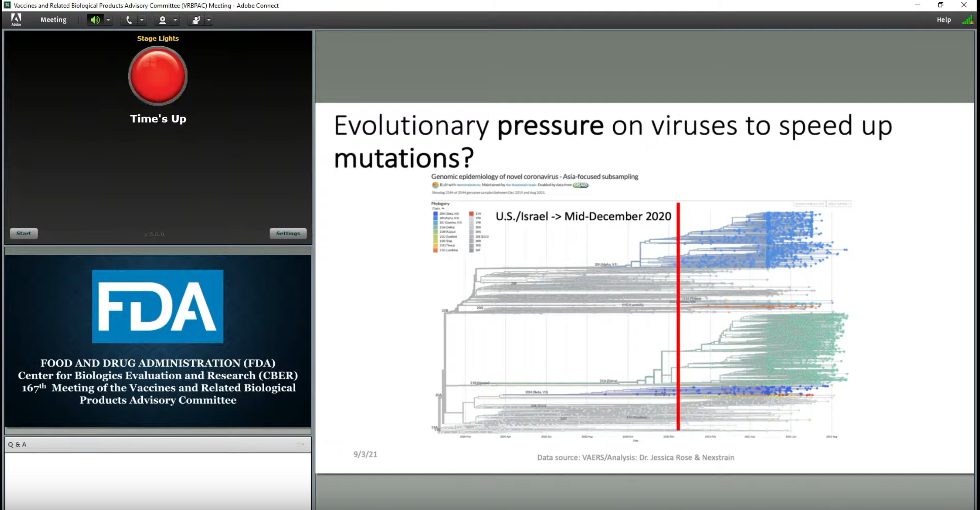Click the "9/3/21" date on the slide
Image resolution: width=980 pixels, height=510 pixels.
(365, 454)
